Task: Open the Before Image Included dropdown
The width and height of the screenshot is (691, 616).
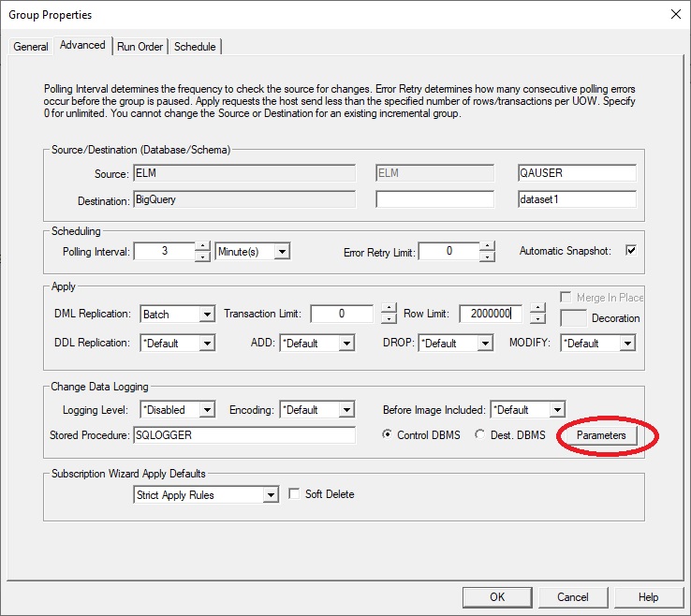Action: pyautogui.click(x=557, y=410)
